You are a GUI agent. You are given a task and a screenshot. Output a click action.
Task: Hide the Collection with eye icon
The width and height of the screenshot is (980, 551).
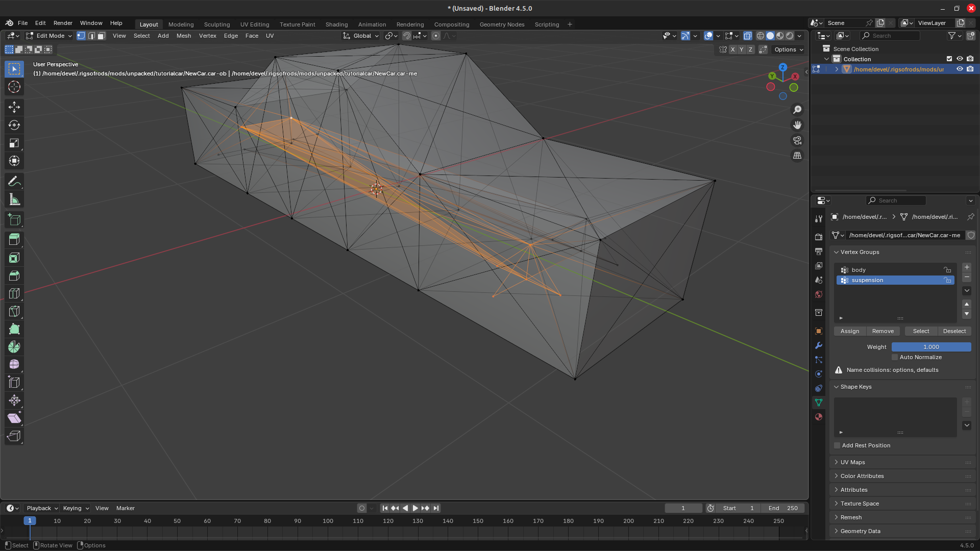click(960, 59)
